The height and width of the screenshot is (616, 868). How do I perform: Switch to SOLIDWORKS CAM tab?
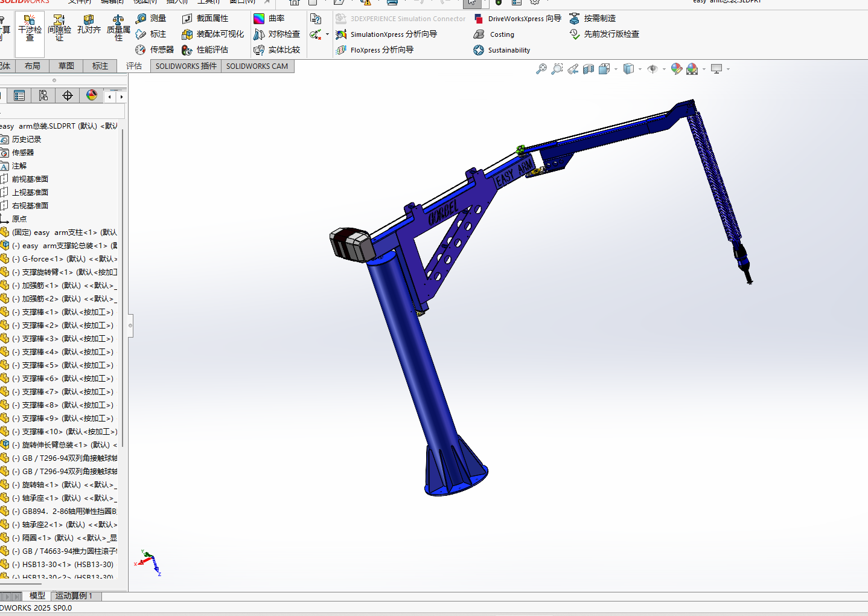pos(257,66)
